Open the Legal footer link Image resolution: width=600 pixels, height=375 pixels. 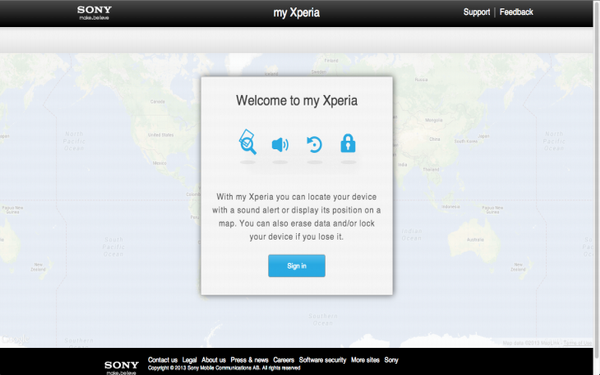tap(189, 360)
